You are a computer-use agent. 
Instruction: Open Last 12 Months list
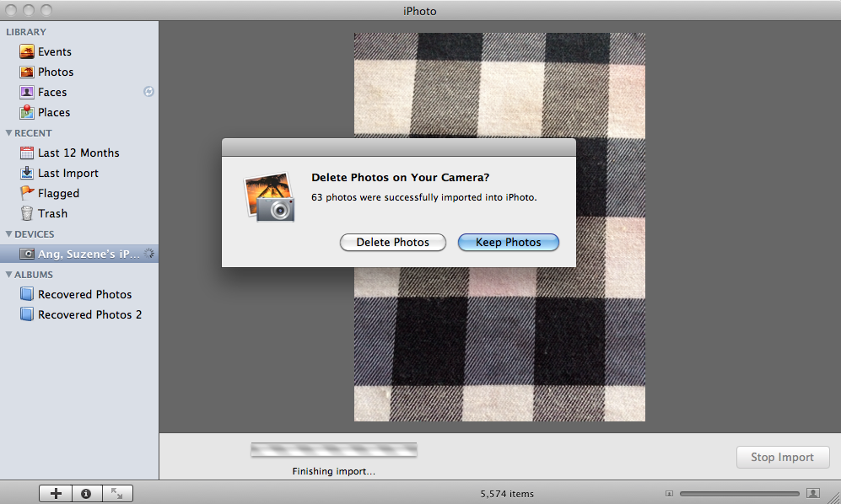[79, 153]
